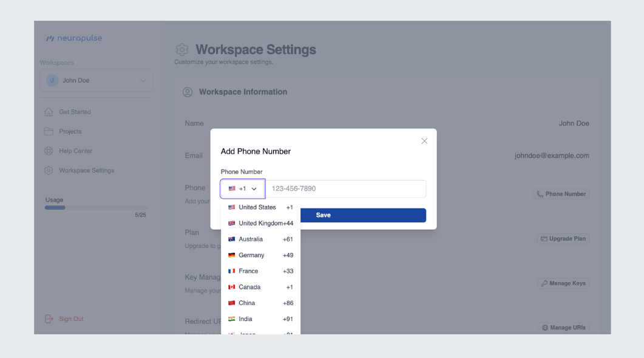Close the Add Phone Number dialog
Image resolution: width=644 pixels, height=358 pixels.
424,141
